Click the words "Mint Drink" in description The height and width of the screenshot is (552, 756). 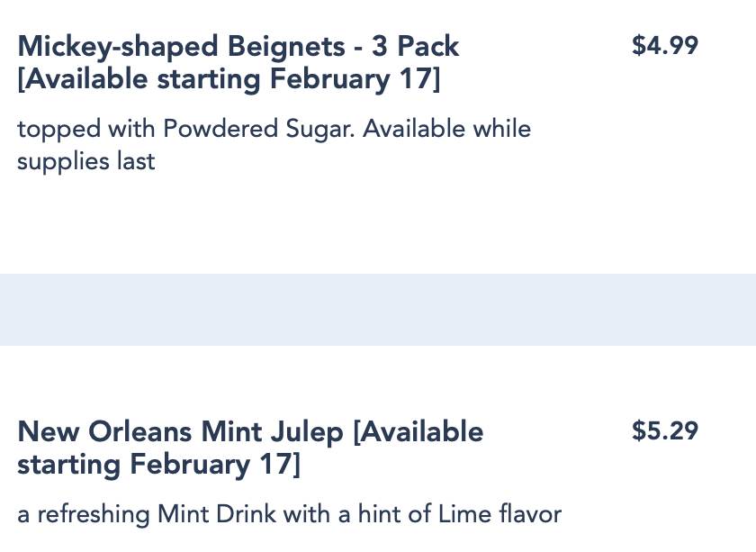click(x=216, y=515)
